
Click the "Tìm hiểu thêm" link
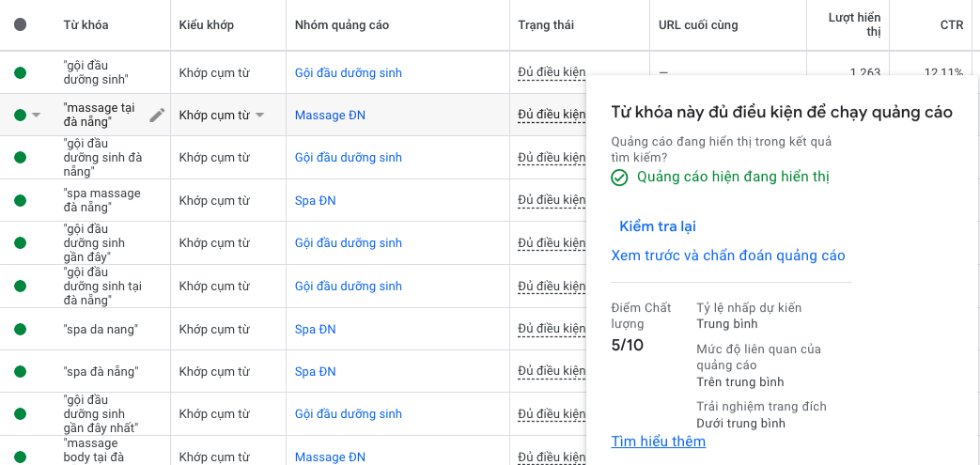coord(658,442)
